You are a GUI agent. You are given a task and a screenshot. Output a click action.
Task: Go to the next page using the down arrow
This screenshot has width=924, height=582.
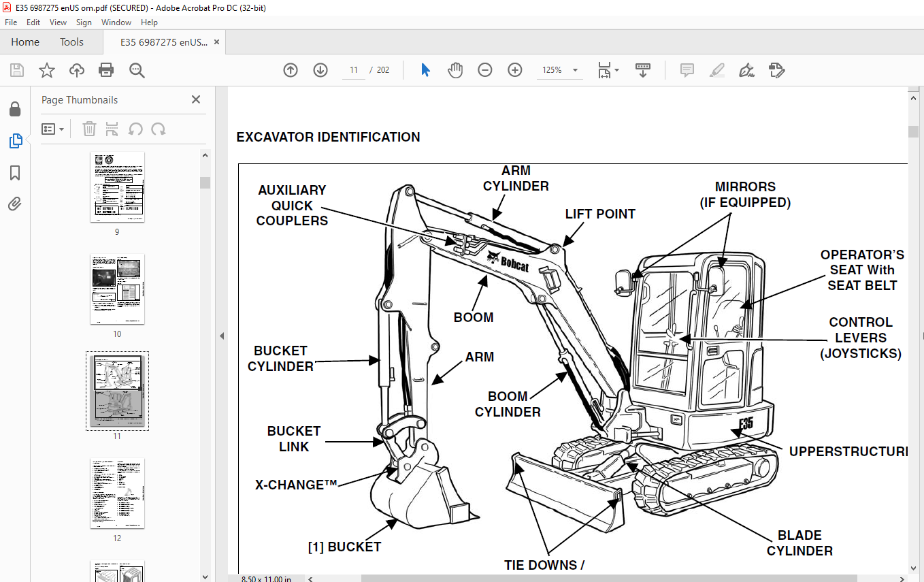(x=320, y=70)
